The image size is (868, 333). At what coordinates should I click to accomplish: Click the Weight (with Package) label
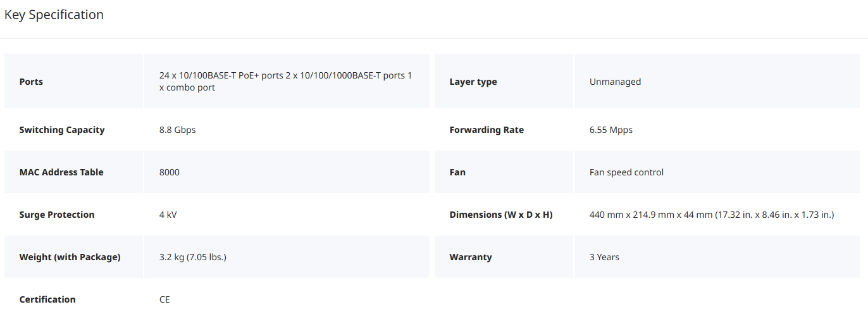tap(70, 257)
